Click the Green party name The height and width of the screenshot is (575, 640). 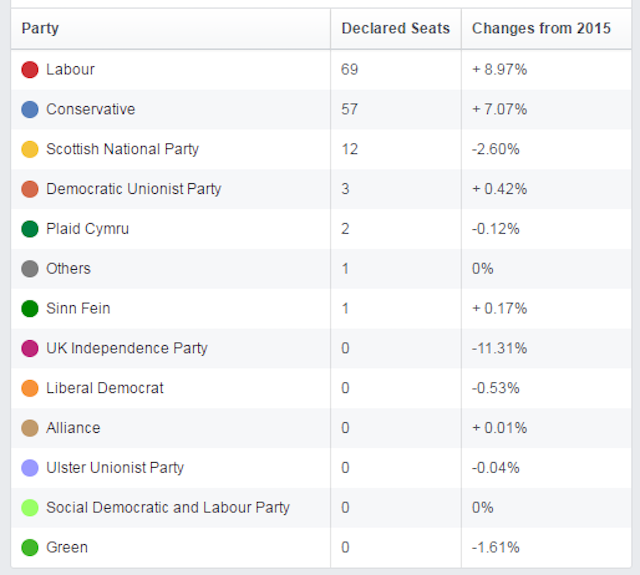click(67, 547)
